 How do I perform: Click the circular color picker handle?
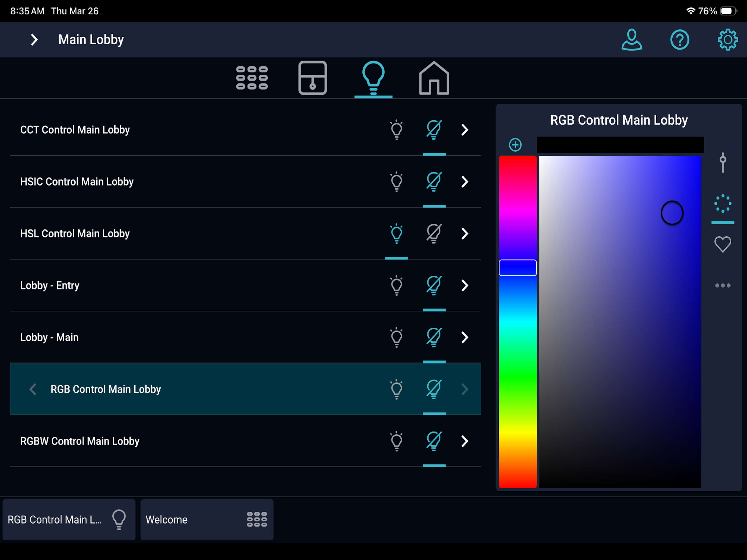[x=672, y=213]
